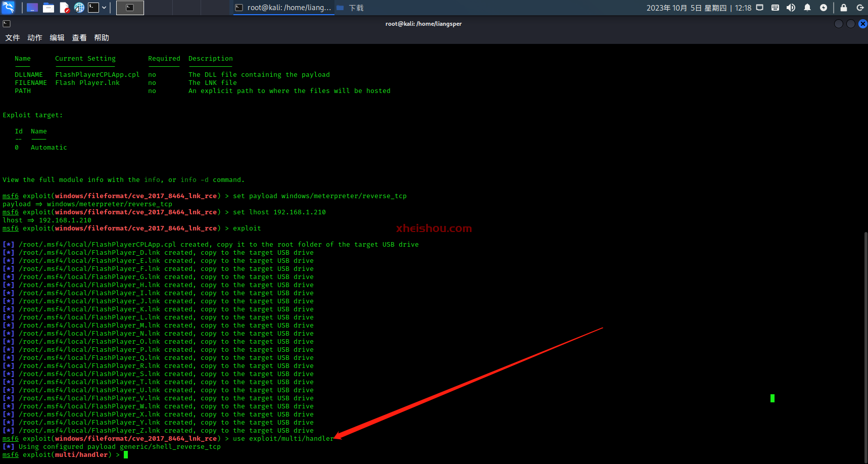Image resolution: width=868 pixels, height=464 pixels.
Task: Click the network connection tray icon
Action: [759, 8]
